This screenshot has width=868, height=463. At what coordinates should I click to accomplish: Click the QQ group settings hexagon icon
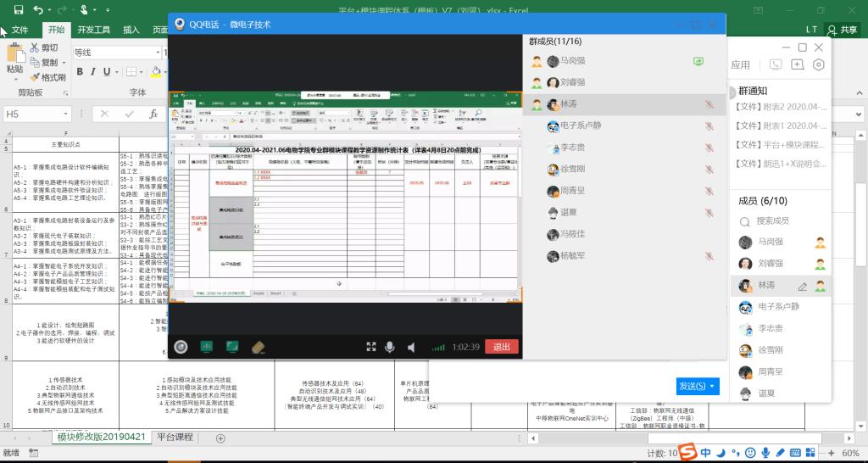[818, 64]
